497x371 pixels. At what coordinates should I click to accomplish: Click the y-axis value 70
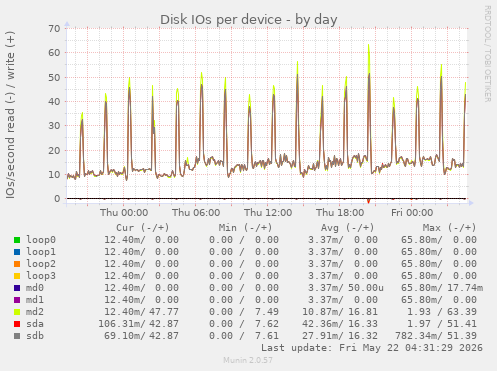pos(54,29)
